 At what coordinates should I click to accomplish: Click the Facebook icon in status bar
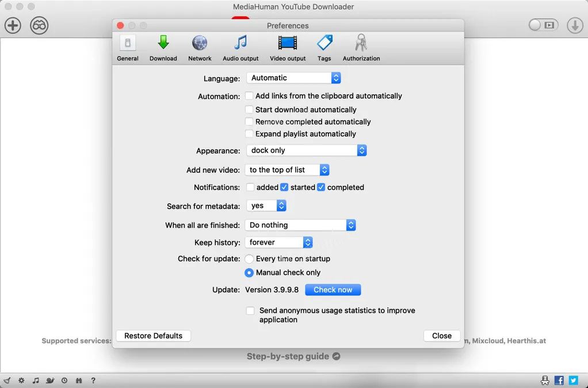(559, 381)
